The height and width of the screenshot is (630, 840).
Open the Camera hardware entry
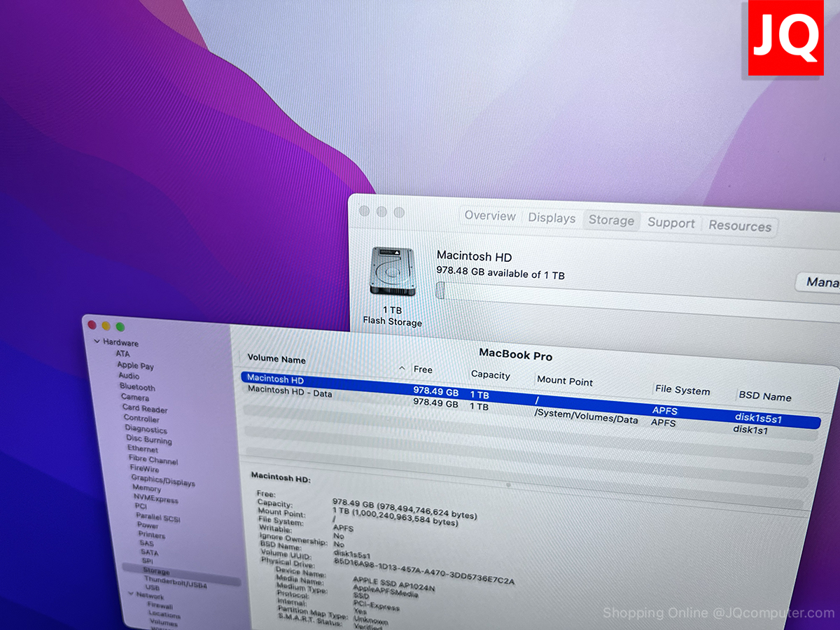(x=134, y=398)
